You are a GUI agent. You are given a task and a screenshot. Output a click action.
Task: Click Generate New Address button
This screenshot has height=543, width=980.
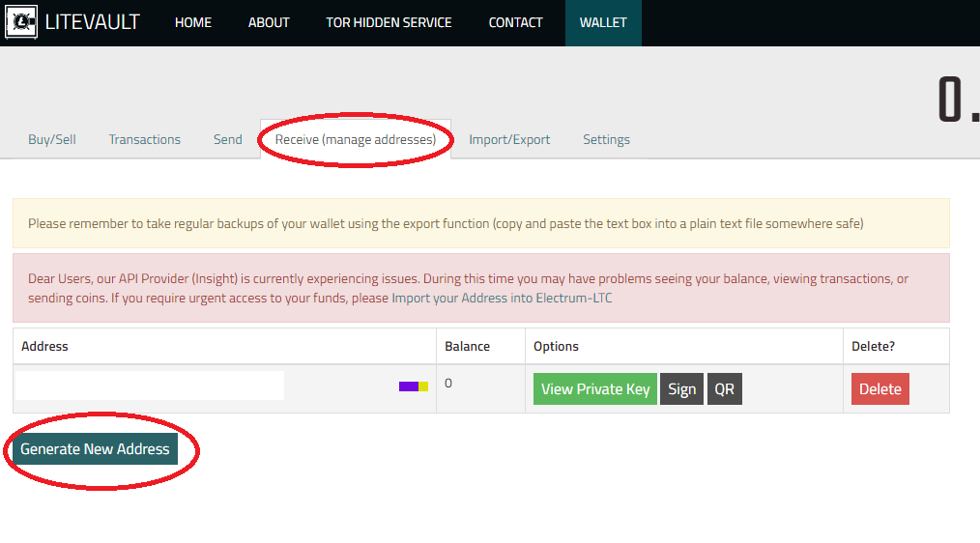tap(95, 448)
